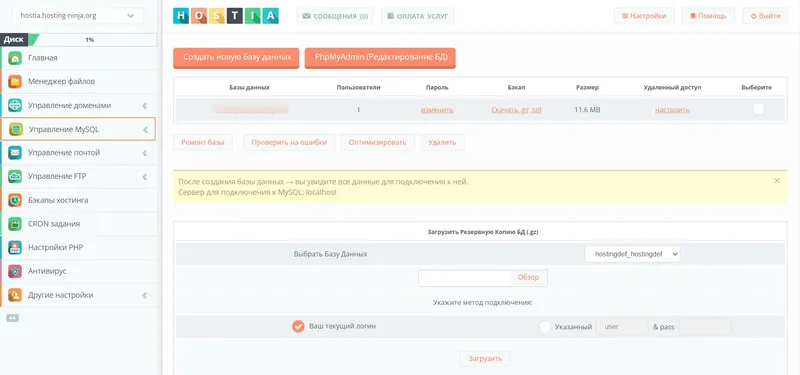Click the Управление доменами globe icon
The image size is (800, 375).
click(15, 106)
